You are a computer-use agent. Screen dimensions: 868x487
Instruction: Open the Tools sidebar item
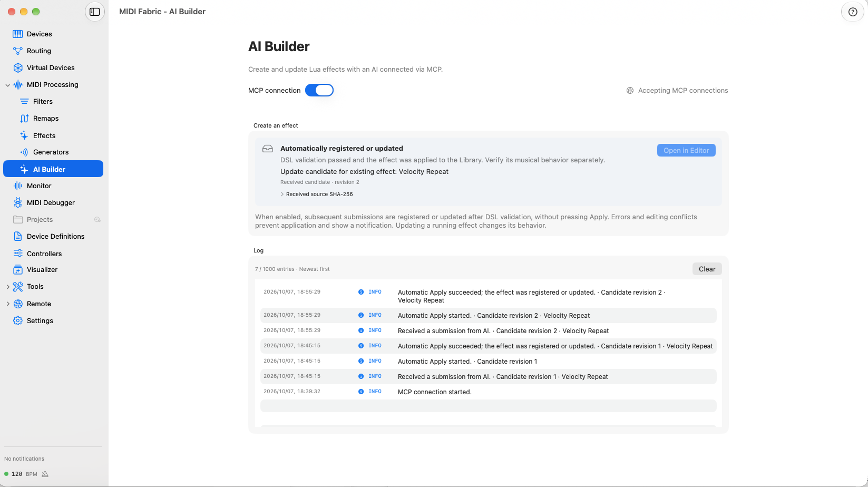coord(53,286)
